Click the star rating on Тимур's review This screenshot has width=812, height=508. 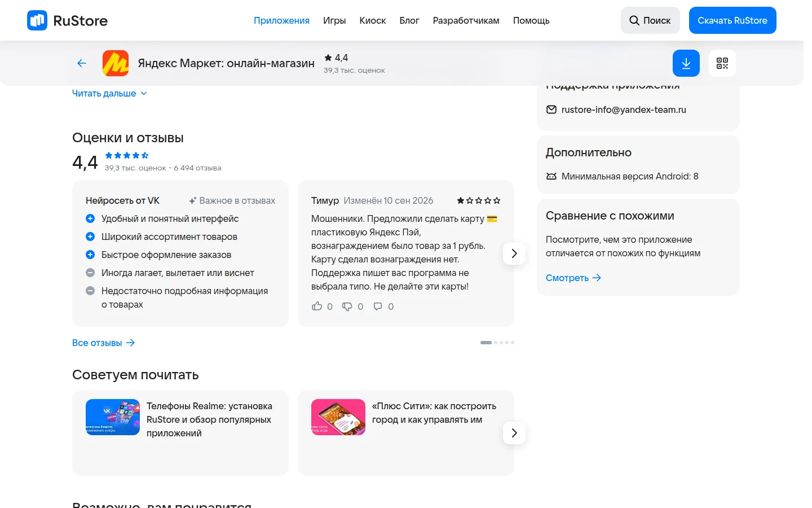tap(479, 200)
